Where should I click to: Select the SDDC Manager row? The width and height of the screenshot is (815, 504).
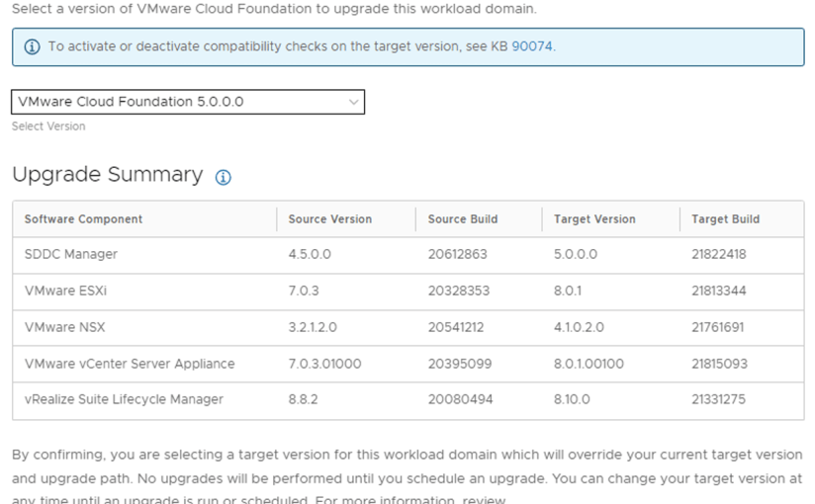click(71, 255)
